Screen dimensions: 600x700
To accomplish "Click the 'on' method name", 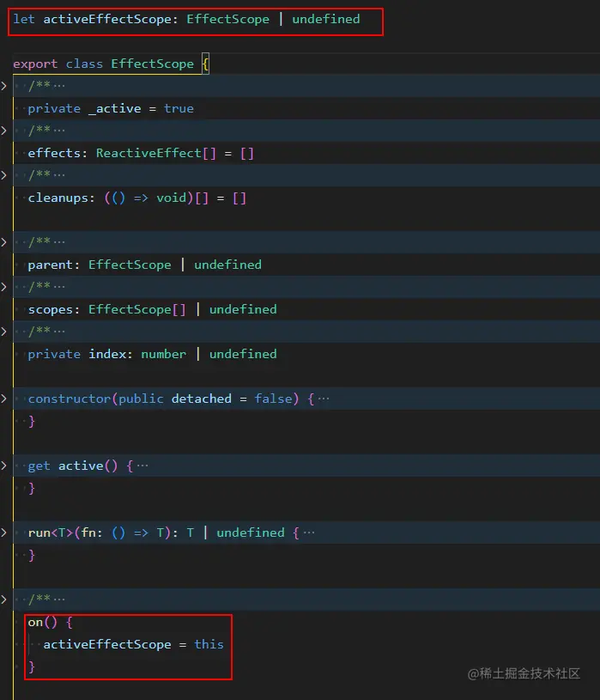I will pos(35,622).
